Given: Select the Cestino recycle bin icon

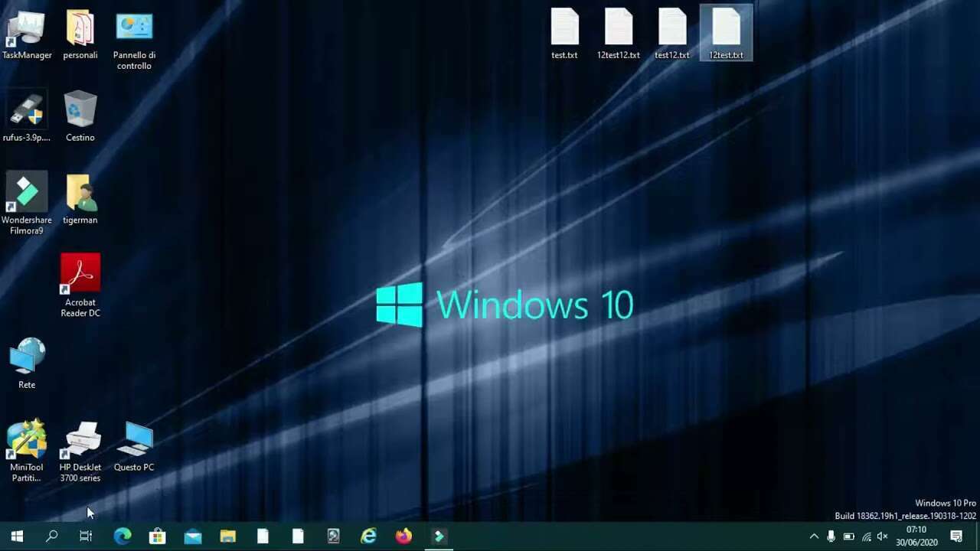Looking at the screenshot, I should [x=80, y=117].
